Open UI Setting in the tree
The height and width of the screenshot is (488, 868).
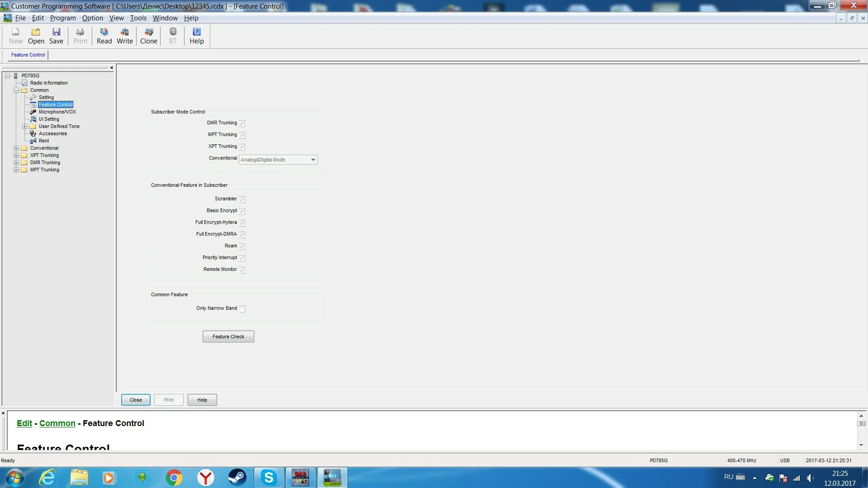click(x=49, y=119)
